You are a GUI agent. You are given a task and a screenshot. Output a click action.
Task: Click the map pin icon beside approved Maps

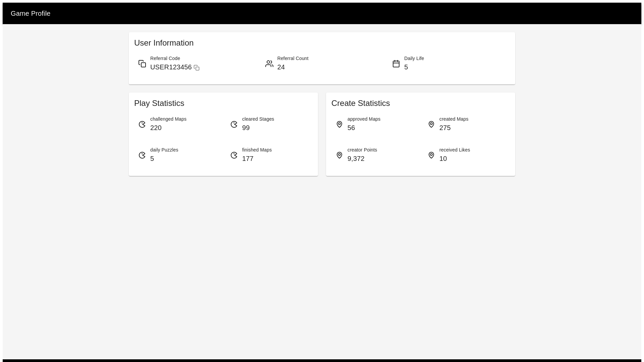pyautogui.click(x=339, y=124)
